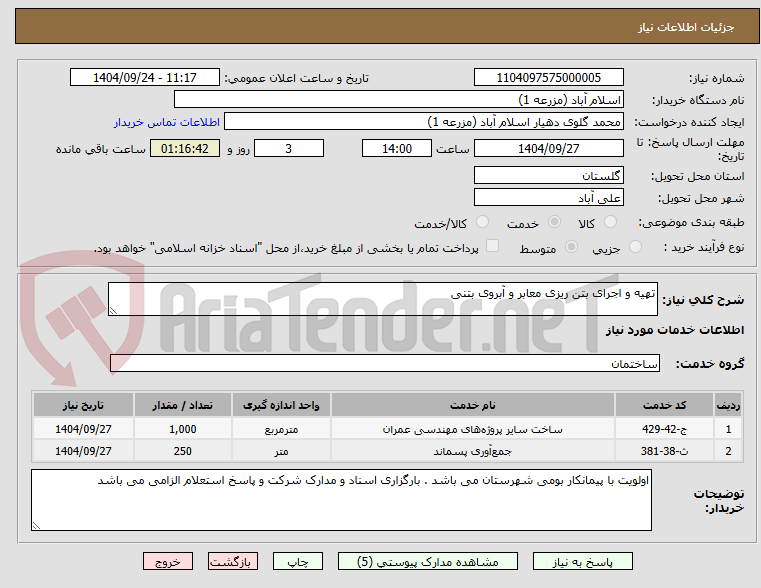Select the کالا radio button
The width and height of the screenshot is (761, 588).
(610, 222)
